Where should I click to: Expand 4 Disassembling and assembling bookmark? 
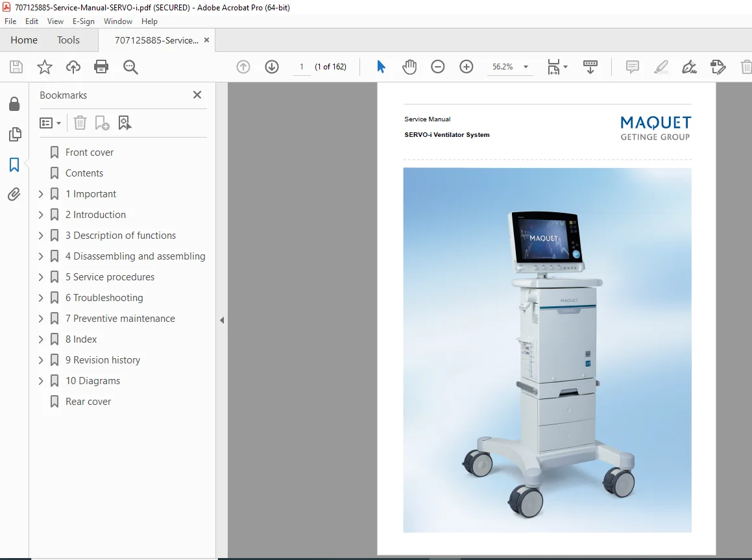click(41, 256)
